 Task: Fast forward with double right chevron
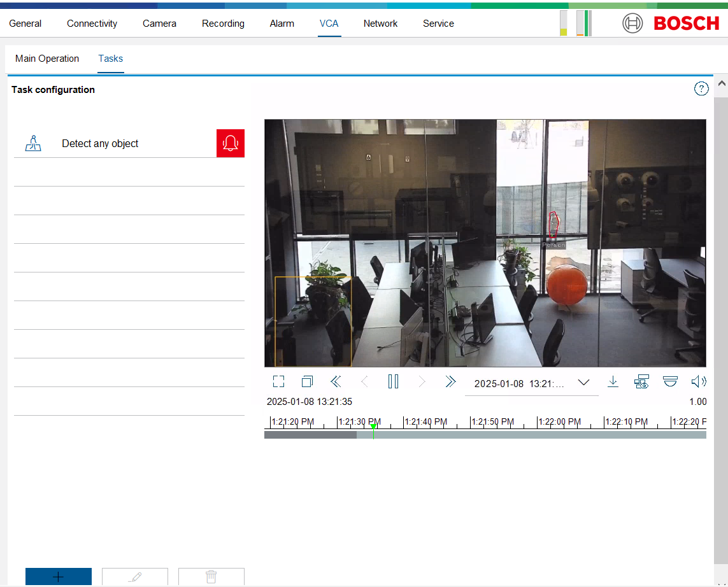[450, 382]
